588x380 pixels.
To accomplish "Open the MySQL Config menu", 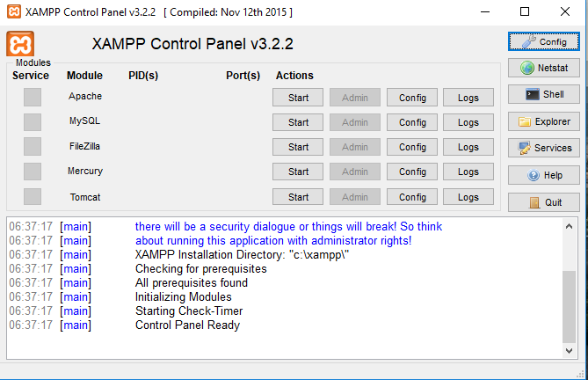I will click(412, 122).
